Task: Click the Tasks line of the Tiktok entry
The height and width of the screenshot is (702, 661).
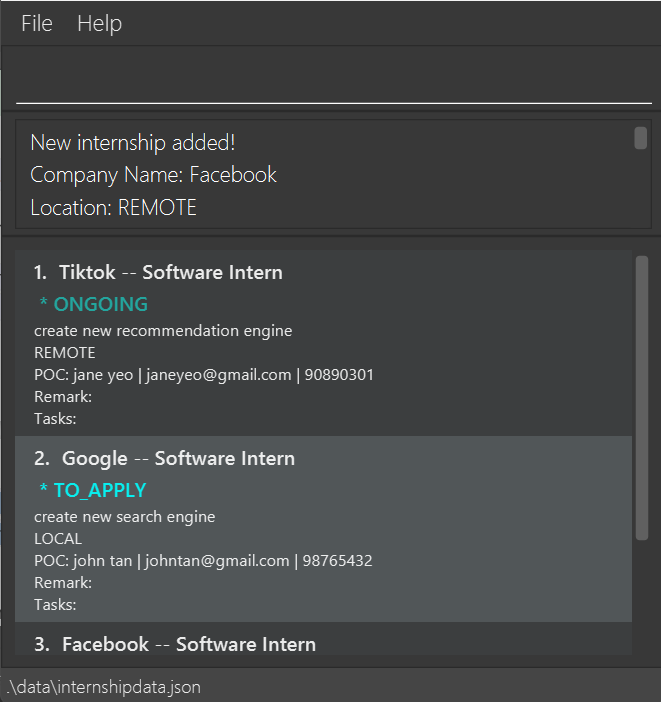Action: (55, 418)
